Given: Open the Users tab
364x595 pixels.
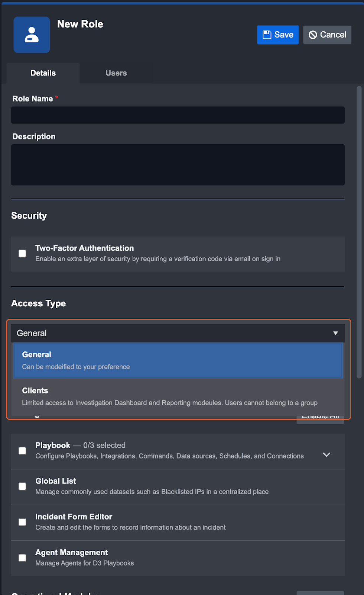Looking at the screenshot, I should [x=116, y=73].
